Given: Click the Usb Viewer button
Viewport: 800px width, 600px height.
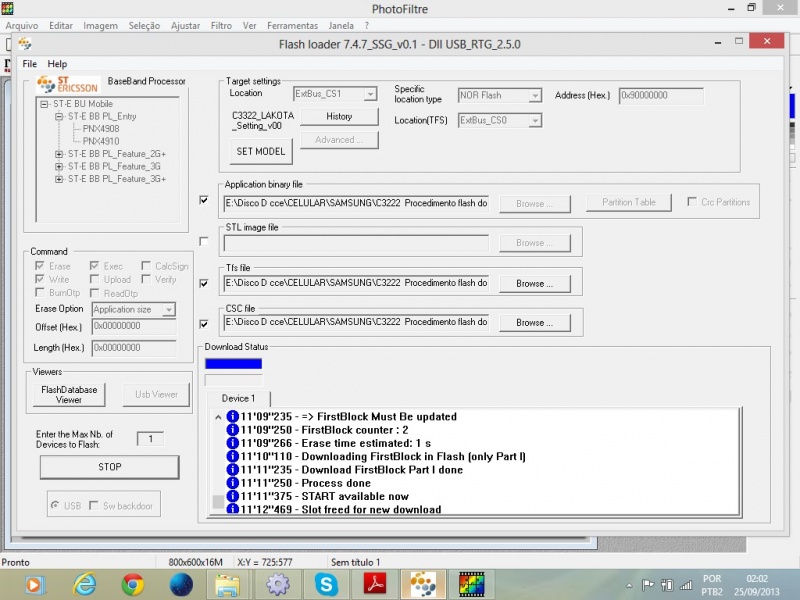Looking at the screenshot, I should click(156, 395).
